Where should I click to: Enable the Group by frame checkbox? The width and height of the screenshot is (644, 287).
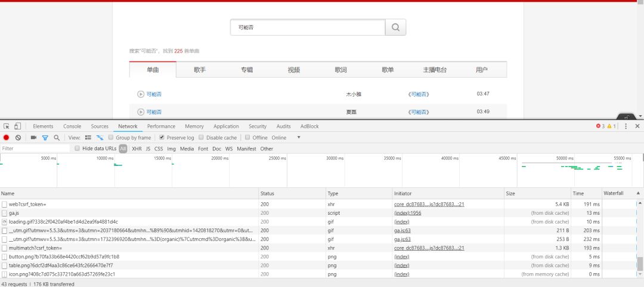click(x=111, y=138)
